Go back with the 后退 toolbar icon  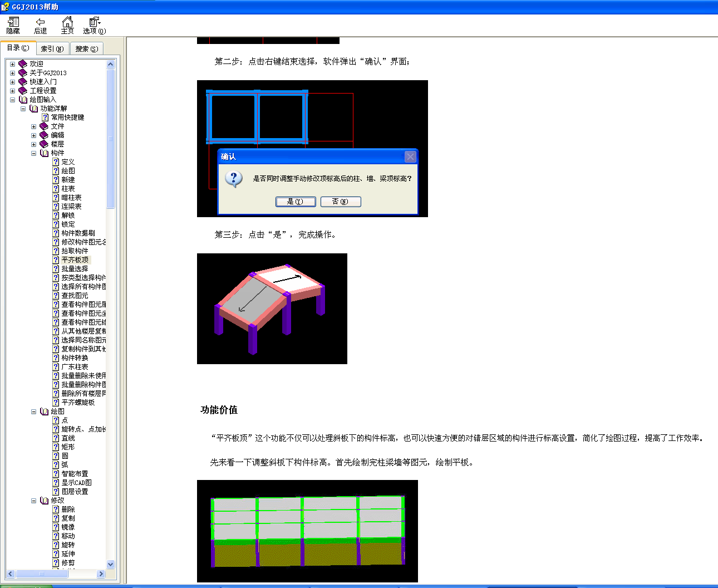tap(40, 25)
